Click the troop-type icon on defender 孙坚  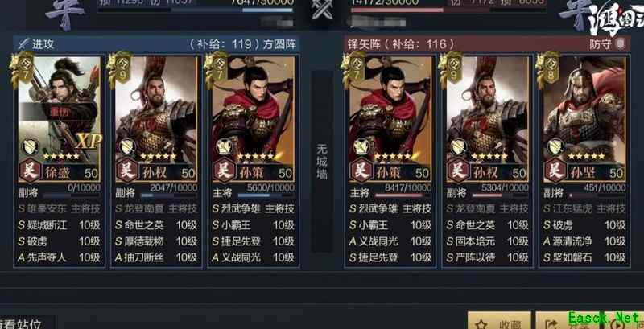(x=555, y=147)
